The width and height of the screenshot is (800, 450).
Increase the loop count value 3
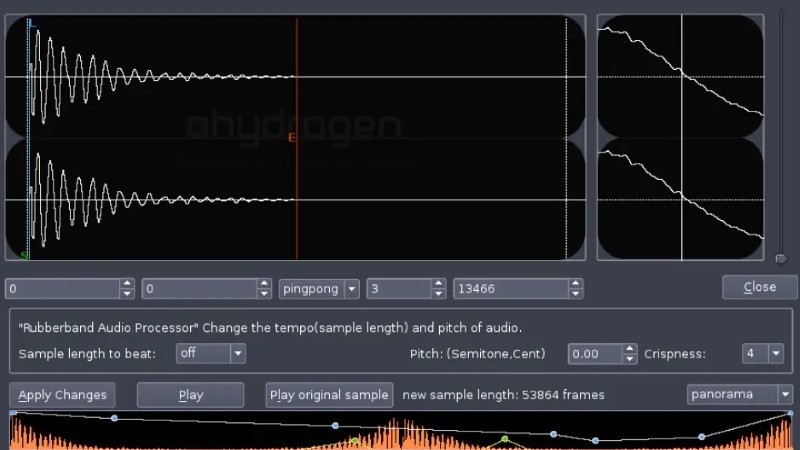[x=438, y=284]
